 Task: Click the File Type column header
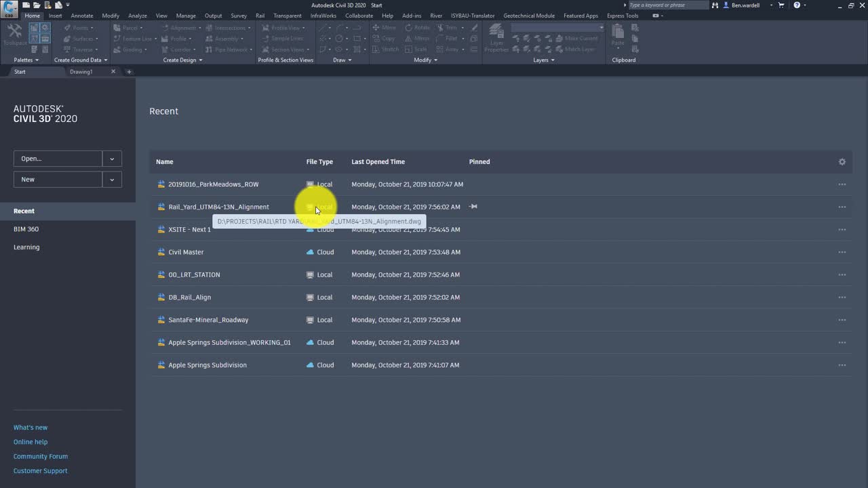click(x=319, y=162)
